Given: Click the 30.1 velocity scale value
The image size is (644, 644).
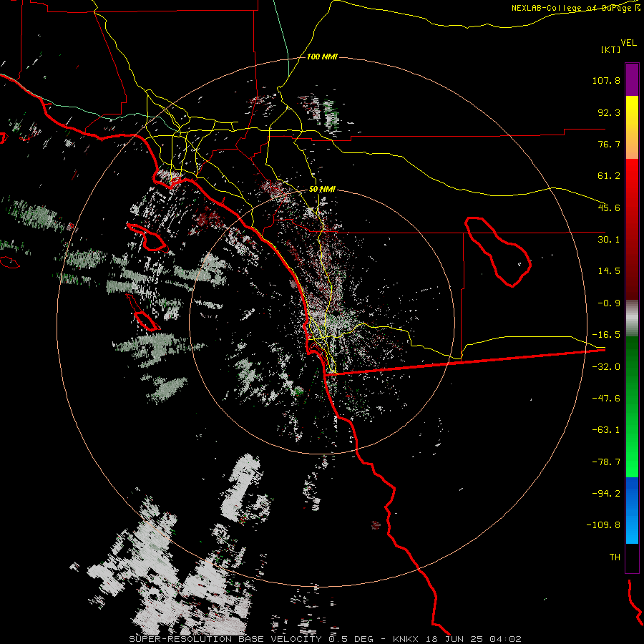Looking at the screenshot, I should click(609, 240).
